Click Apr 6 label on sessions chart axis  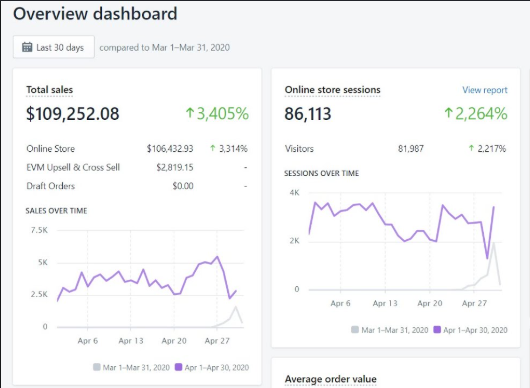coord(340,303)
